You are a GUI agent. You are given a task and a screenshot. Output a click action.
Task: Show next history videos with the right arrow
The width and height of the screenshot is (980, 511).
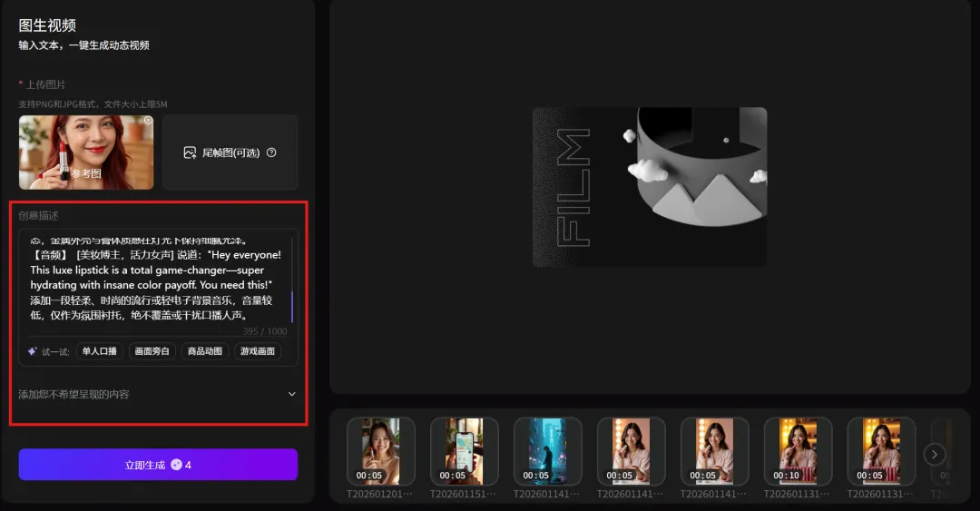coord(935,455)
